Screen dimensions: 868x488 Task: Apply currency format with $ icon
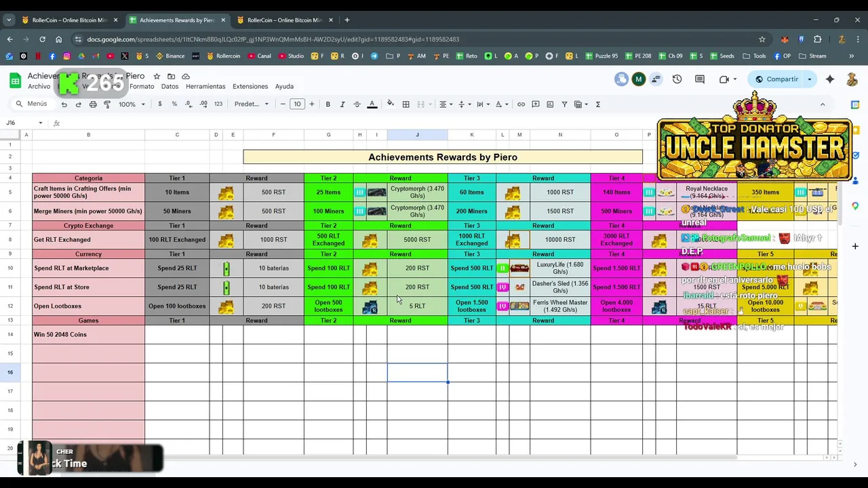pos(160,104)
